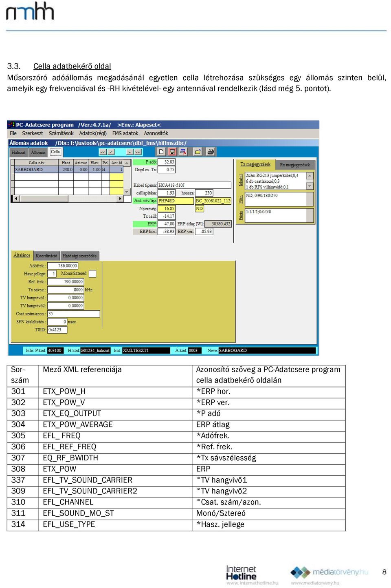Open the FMS adatok menu
Screen dimensions: 391x588
tap(125, 133)
